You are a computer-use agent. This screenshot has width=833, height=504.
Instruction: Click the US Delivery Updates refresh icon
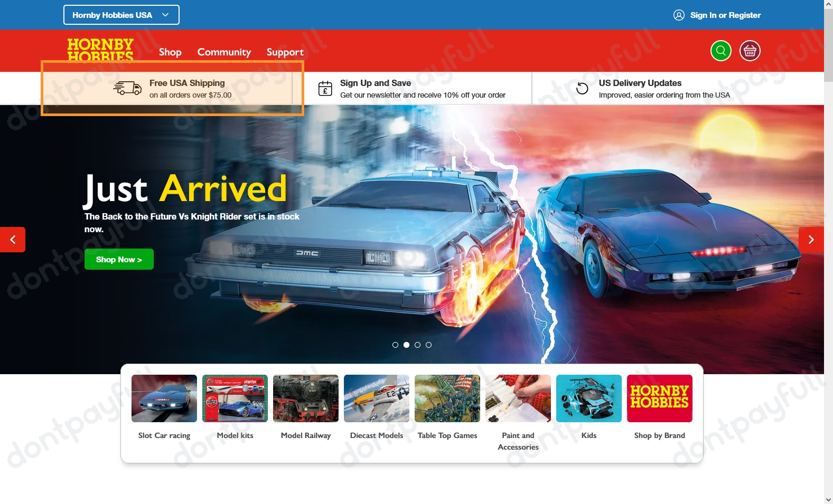click(582, 88)
